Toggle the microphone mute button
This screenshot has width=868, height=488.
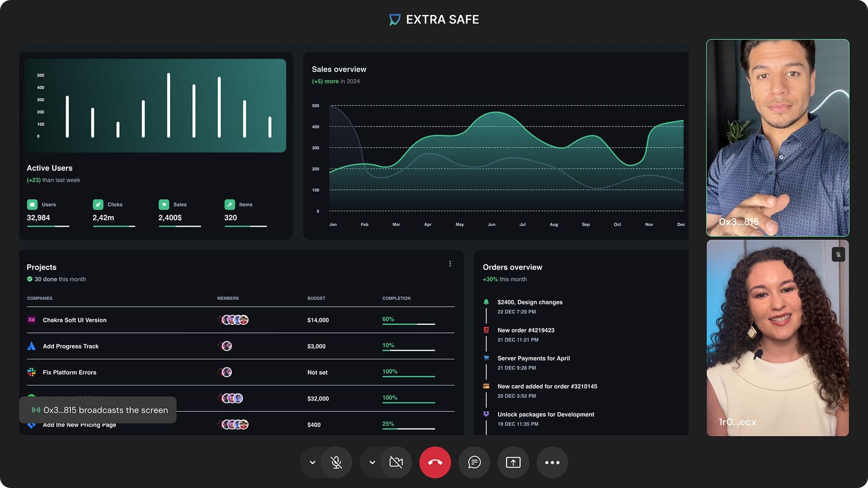point(336,462)
